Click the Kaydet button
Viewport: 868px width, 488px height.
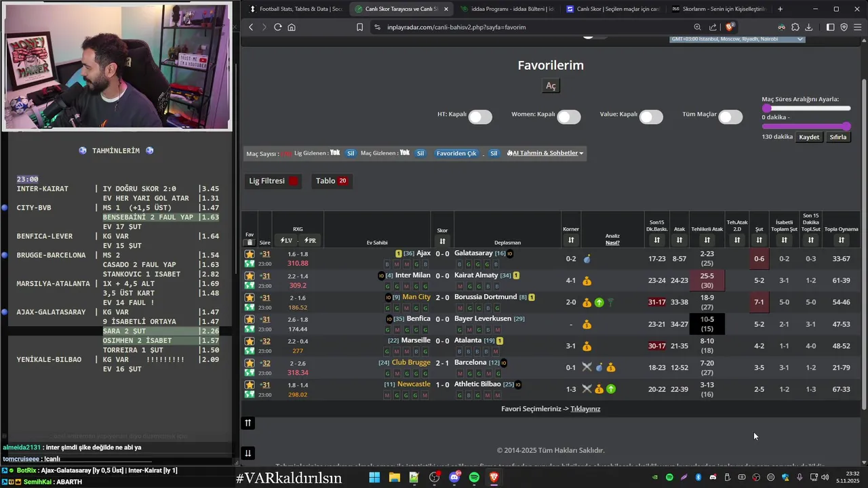pos(809,137)
